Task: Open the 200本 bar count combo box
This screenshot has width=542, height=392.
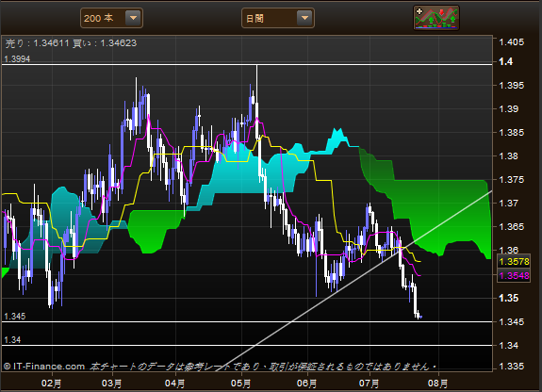Action: point(111,18)
